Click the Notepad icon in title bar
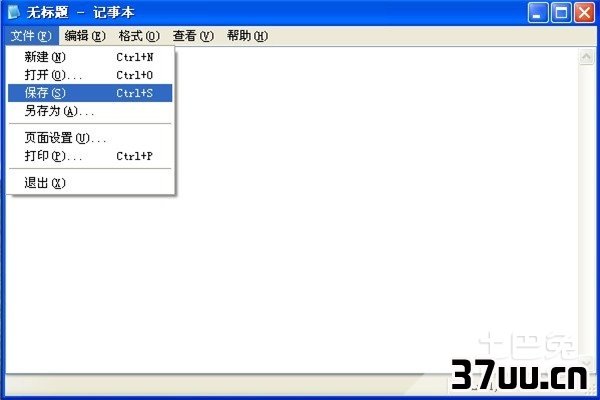This screenshot has width=600, height=400. (14, 12)
